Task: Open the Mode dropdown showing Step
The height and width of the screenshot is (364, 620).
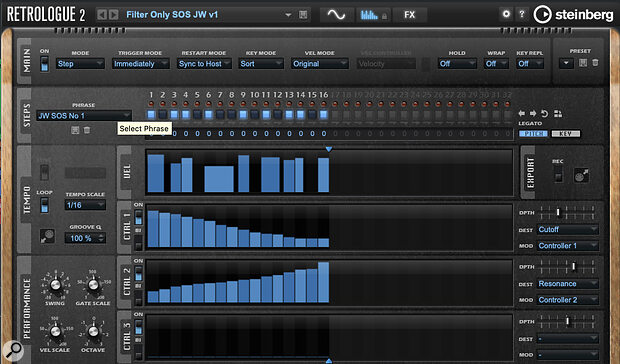Action: click(x=80, y=64)
